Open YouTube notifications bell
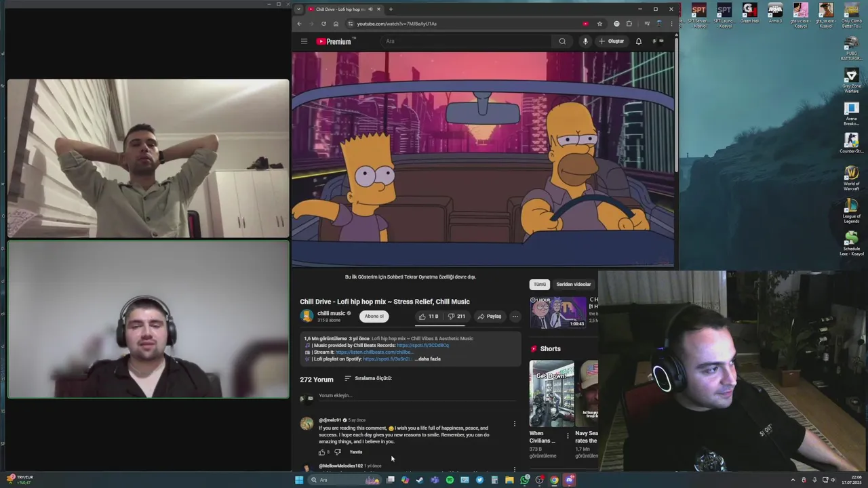This screenshot has width=868, height=488. (x=639, y=41)
